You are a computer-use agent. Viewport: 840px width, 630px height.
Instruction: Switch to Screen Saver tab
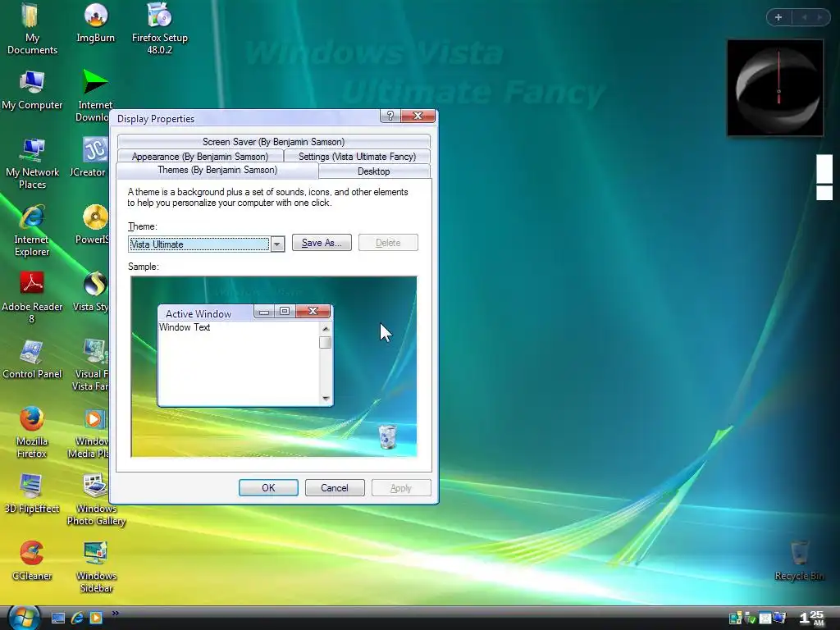[x=274, y=141]
